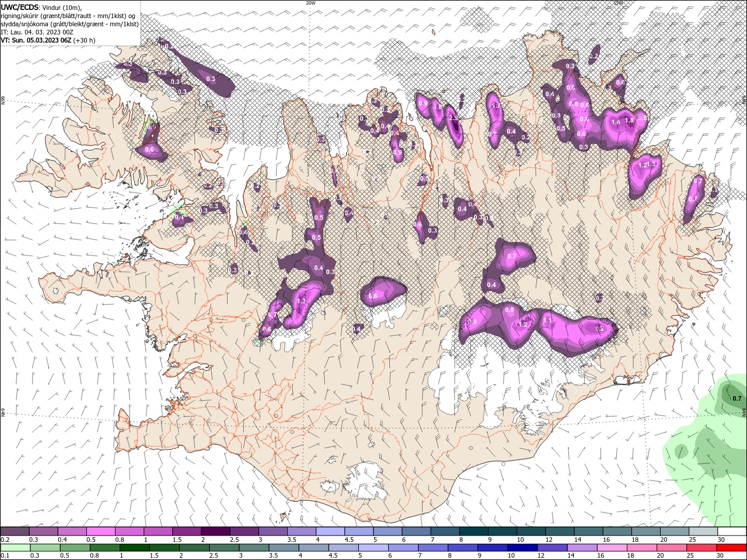Pick the green-row swatch starting at 0.3
The height and width of the screenshot is (560, 747).
click(x=45, y=548)
